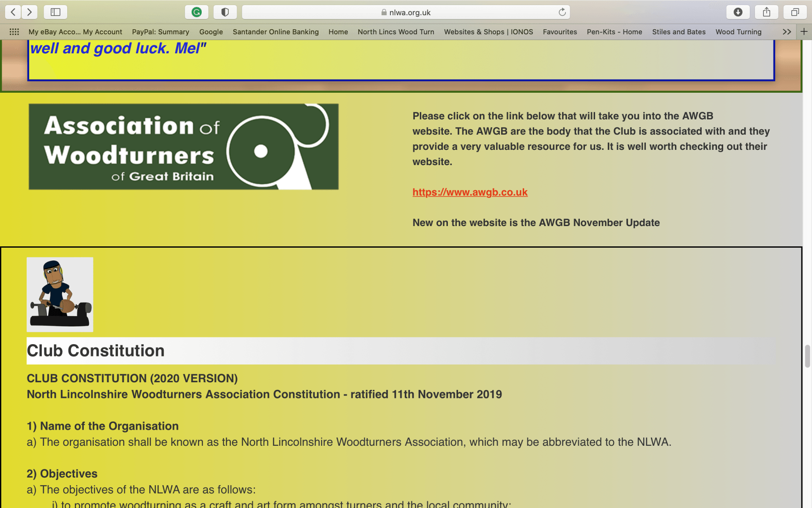Open the Share menu icon

766,12
